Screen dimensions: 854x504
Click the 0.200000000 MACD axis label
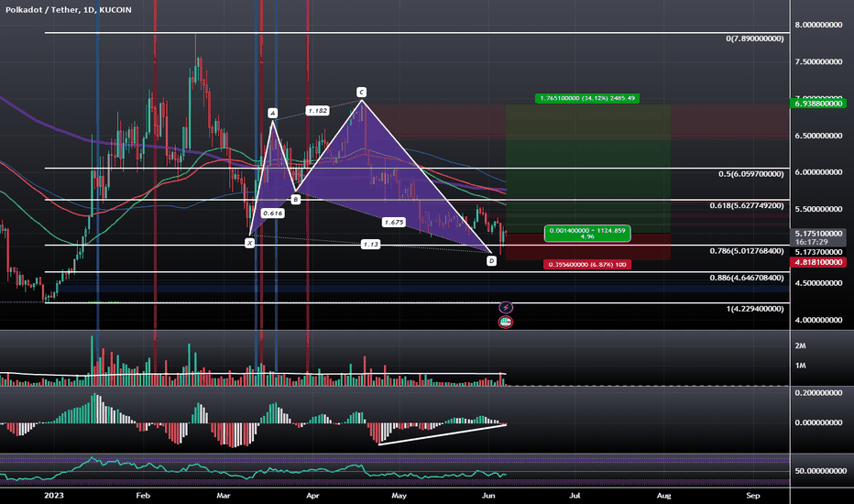818,393
